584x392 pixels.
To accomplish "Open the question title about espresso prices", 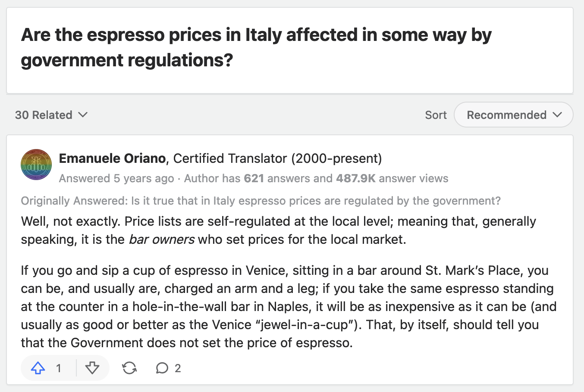I will click(x=256, y=47).
